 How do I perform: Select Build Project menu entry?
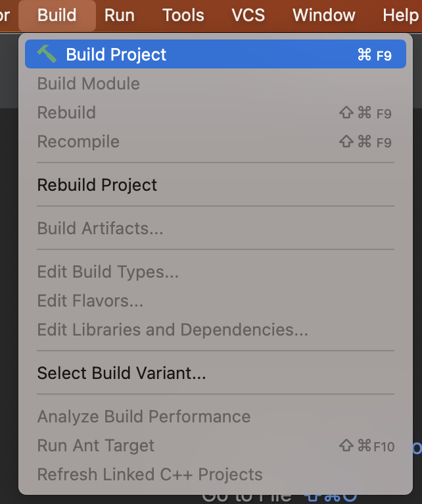pyautogui.click(x=116, y=55)
